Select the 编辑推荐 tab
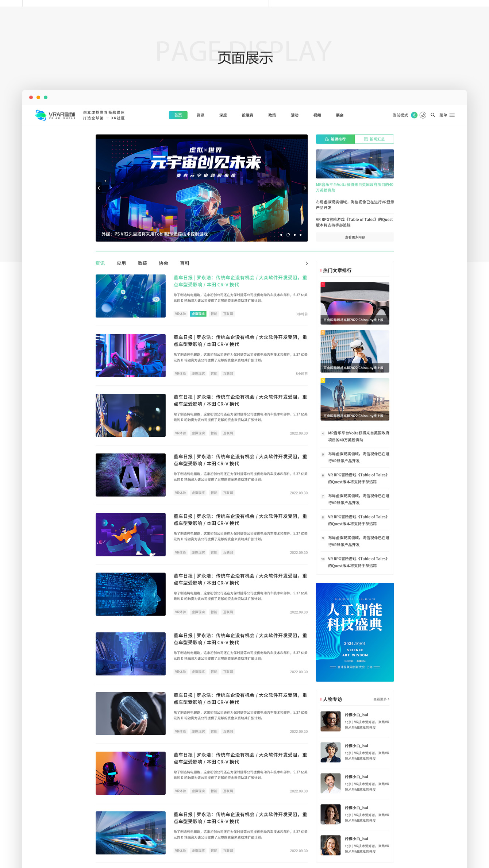The image size is (489, 868). click(x=335, y=139)
